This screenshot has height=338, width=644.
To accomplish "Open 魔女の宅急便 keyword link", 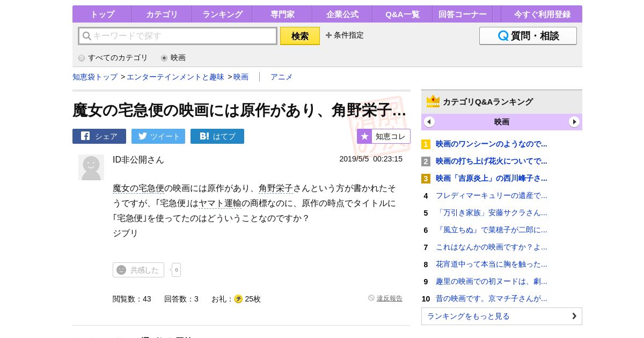I will click(x=138, y=188).
